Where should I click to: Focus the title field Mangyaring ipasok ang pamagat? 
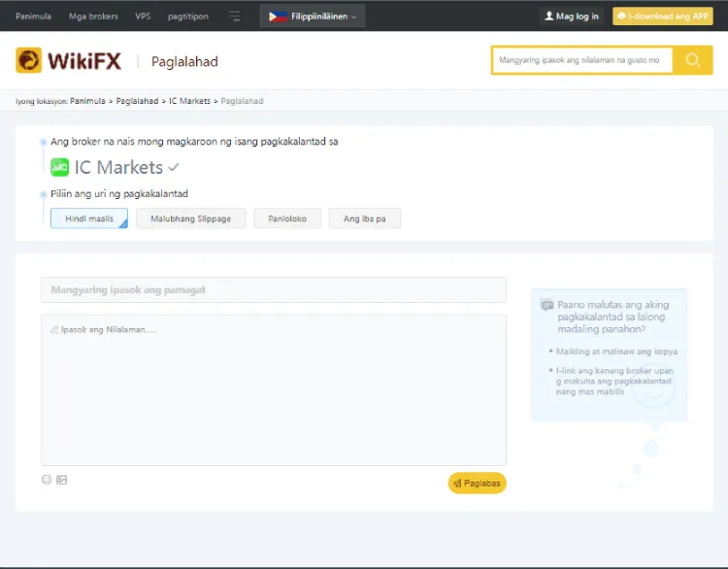(274, 290)
